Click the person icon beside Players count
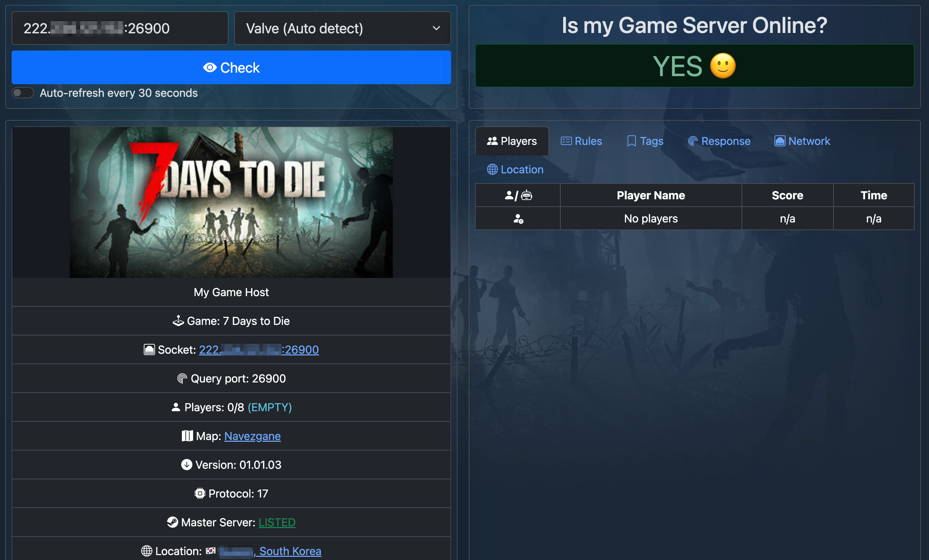The width and height of the screenshot is (929, 560). [176, 407]
